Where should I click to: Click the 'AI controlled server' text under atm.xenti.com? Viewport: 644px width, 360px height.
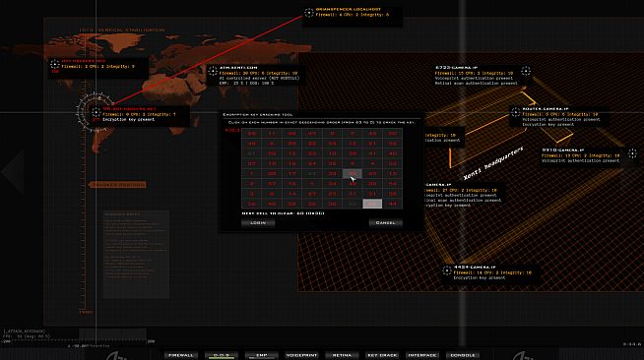click(x=260, y=78)
